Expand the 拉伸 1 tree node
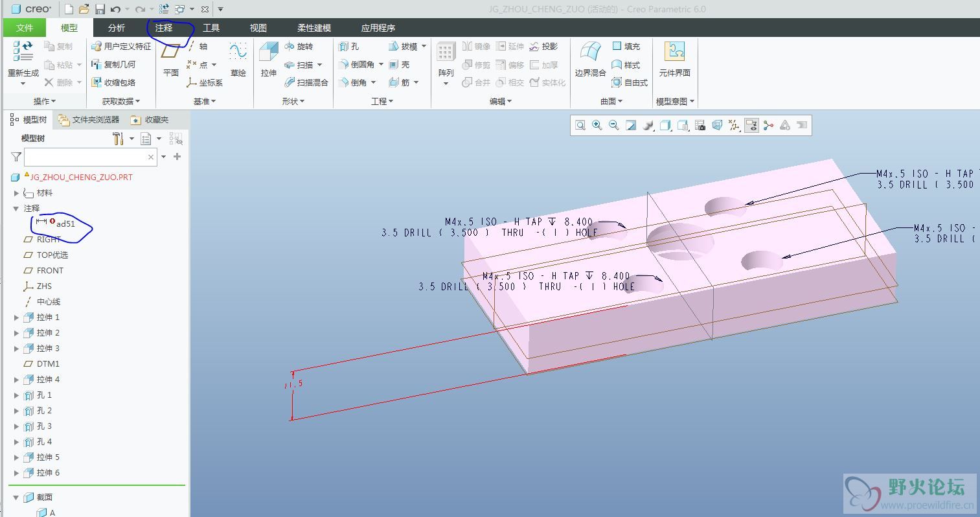The image size is (980, 517). click(x=17, y=317)
